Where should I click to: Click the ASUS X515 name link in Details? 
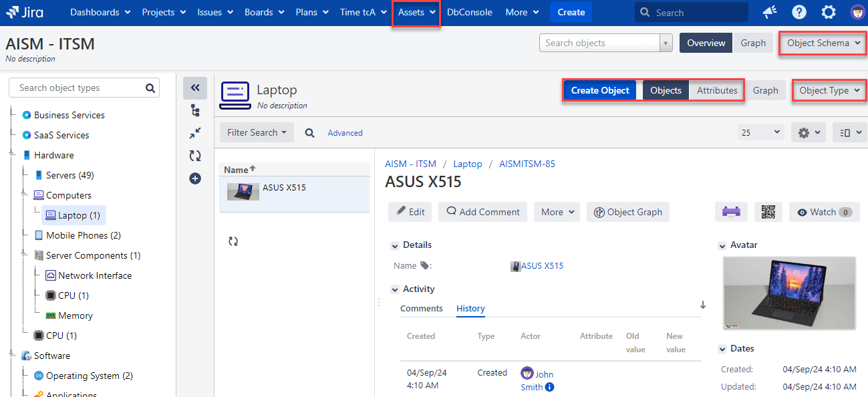click(x=542, y=266)
